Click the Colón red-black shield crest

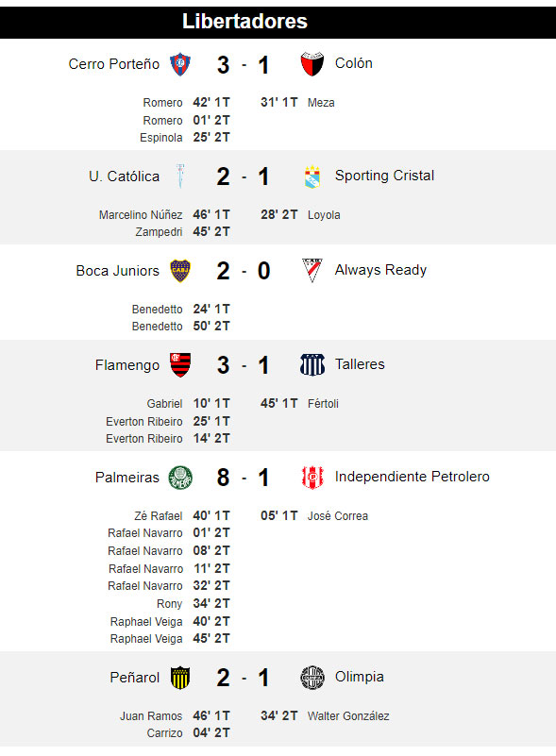click(x=312, y=64)
